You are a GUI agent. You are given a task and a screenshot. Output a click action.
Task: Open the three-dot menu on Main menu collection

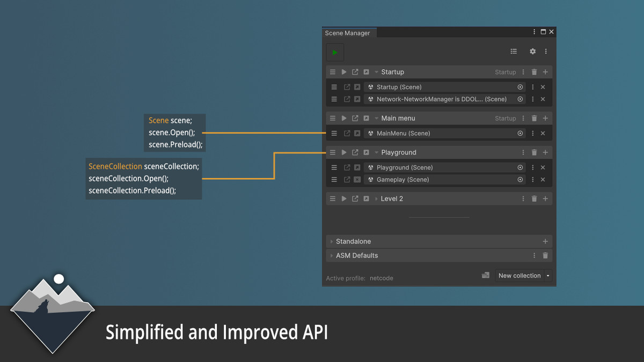[523, 118]
